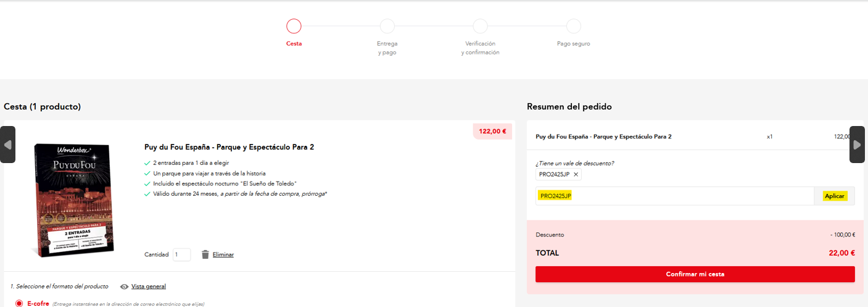Click the Entrega y pago step circle
Image resolution: width=868 pixels, height=307 pixels.
[x=387, y=26]
